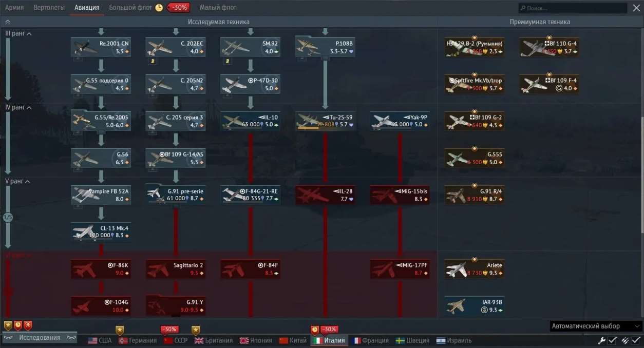The image size is (644, 348).
Task: Select the locked F-86K aircraft
Action: 101,269
